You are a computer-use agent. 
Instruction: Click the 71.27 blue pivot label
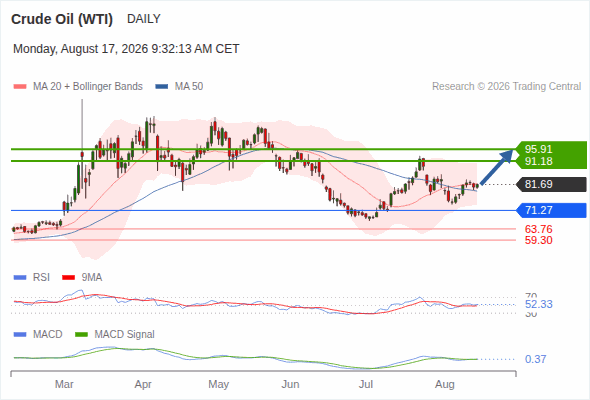coord(551,210)
